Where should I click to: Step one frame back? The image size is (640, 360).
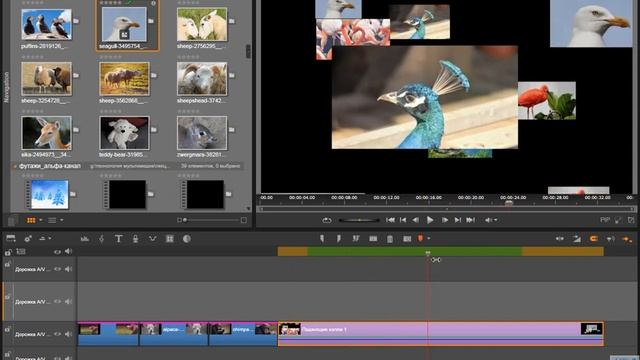[x=416, y=220]
